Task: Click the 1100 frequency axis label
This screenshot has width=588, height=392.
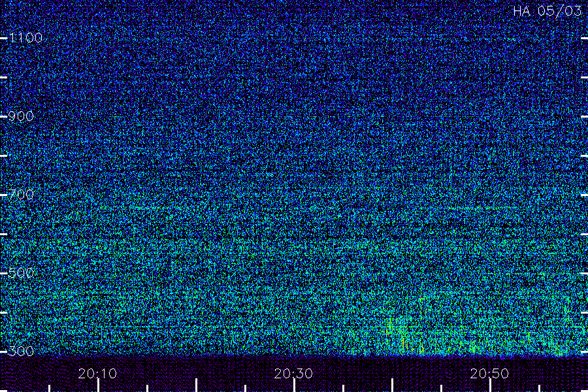Action: click(x=25, y=38)
